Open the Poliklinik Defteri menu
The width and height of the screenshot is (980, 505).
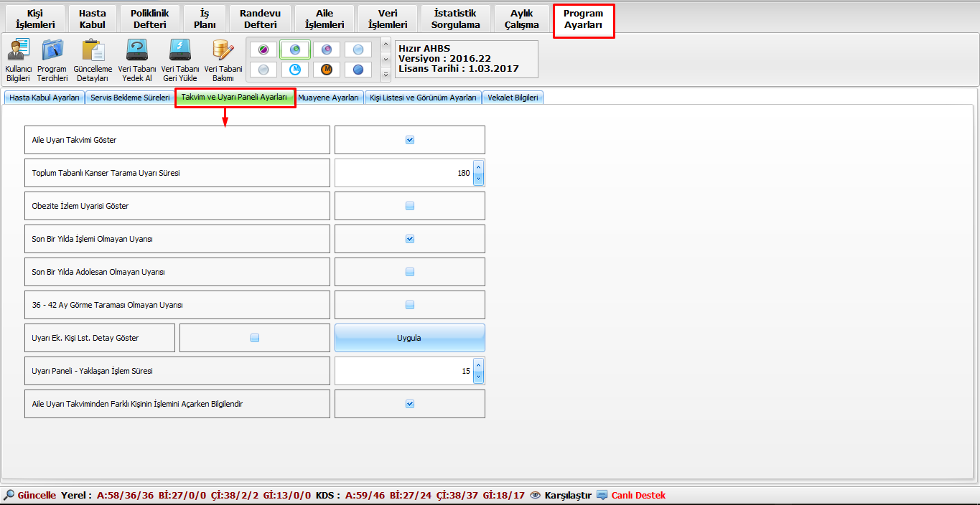pyautogui.click(x=149, y=19)
